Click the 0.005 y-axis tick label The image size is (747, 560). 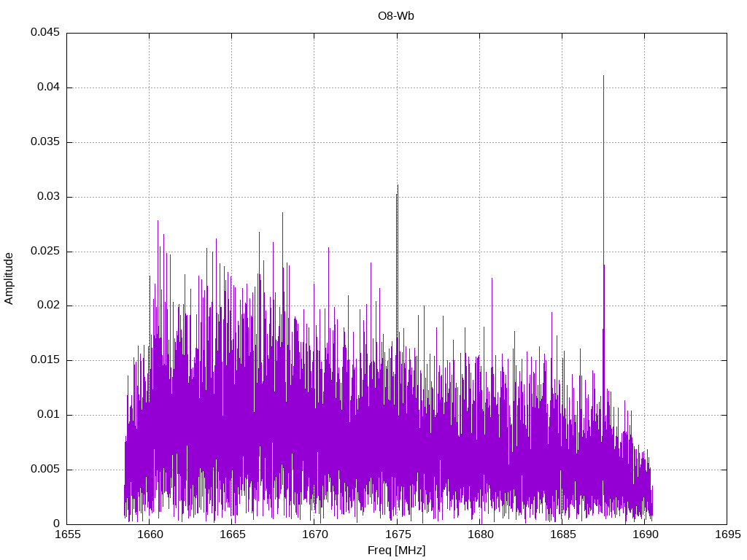(x=45, y=470)
